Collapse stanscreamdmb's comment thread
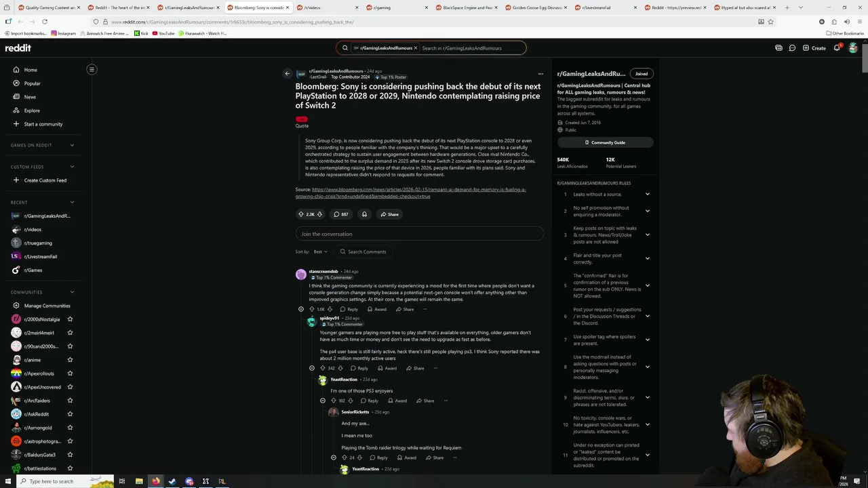Viewport: 868px width, 488px height. coord(301,309)
